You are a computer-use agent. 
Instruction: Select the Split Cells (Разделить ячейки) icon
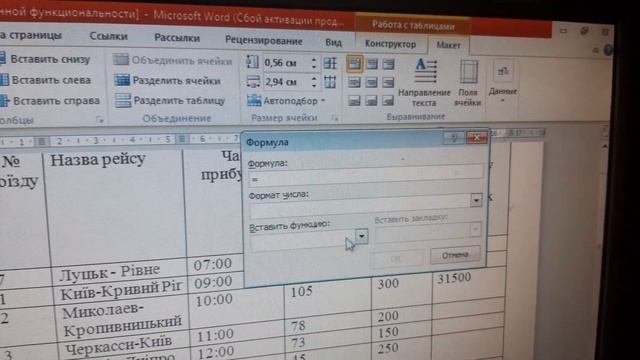click(x=122, y=80)
